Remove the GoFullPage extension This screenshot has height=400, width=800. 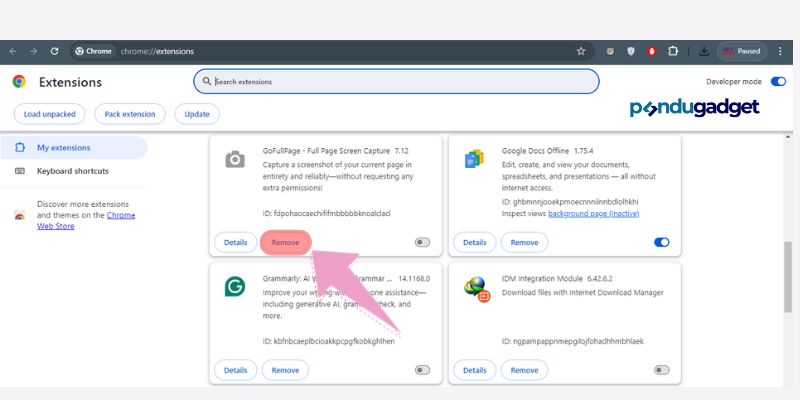tap(285, 242)
